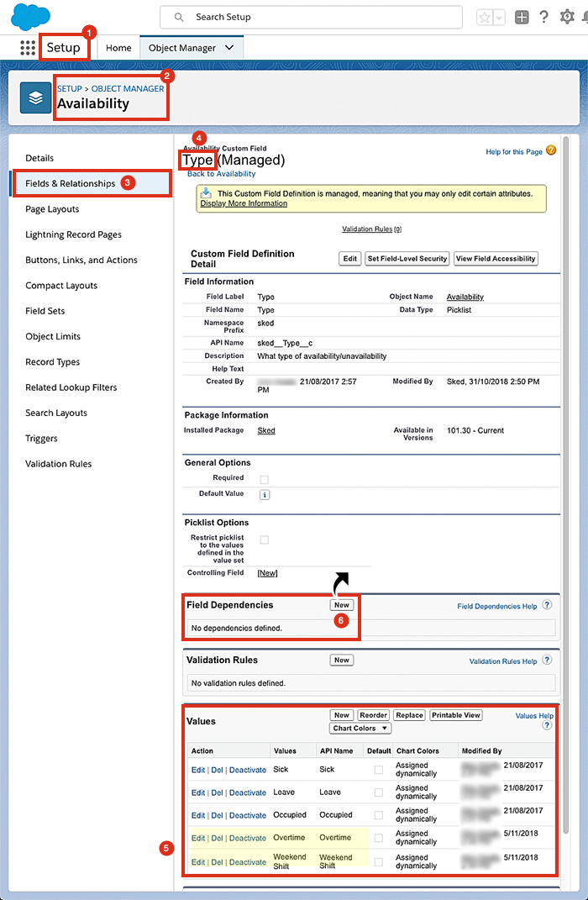Image resolution: width=588 pixels, height=900 pixels.
Task: Click Set Field-Level Security button
Action: [x=407, y=259]
